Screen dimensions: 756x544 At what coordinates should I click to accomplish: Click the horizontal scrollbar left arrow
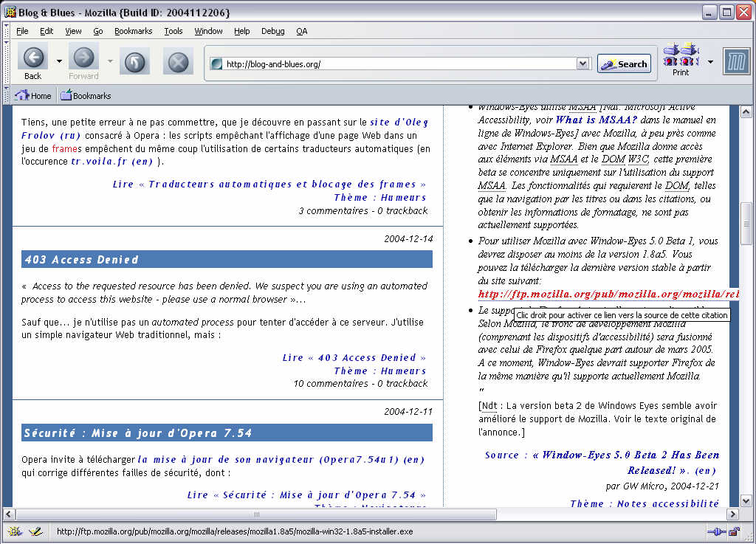(8, 514)
